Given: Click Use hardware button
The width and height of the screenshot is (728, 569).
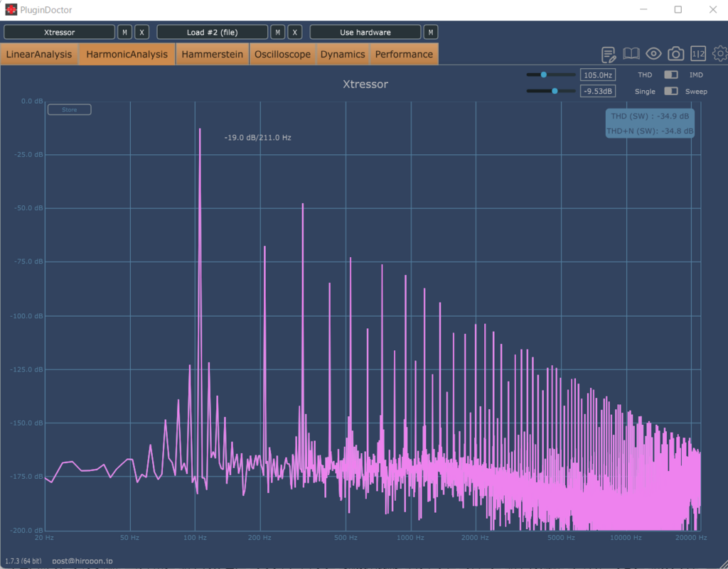Looking at the screenshot, I should (365, 32).
